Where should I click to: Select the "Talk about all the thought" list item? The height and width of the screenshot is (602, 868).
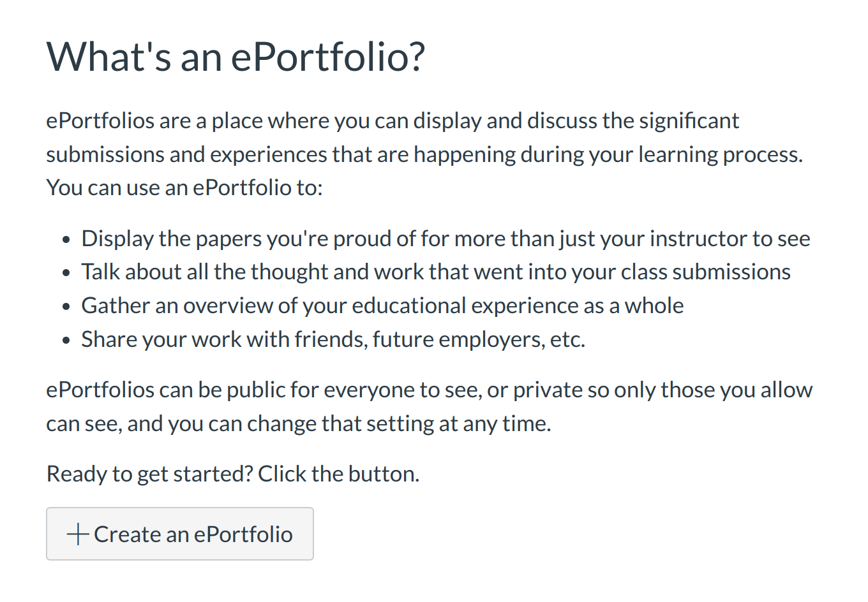click(x=435, y=272)
